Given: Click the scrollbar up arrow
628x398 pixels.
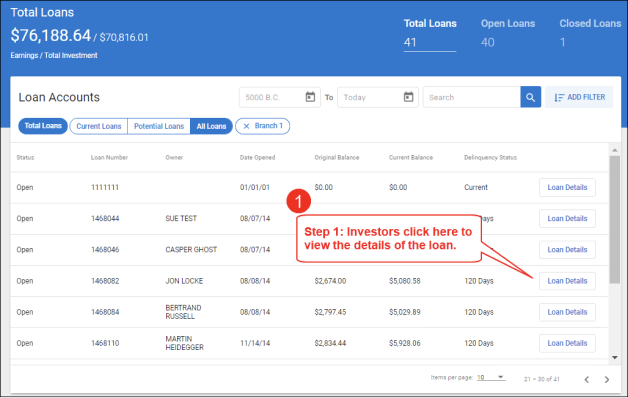Looking at the screenshot, I should point(615,150).
